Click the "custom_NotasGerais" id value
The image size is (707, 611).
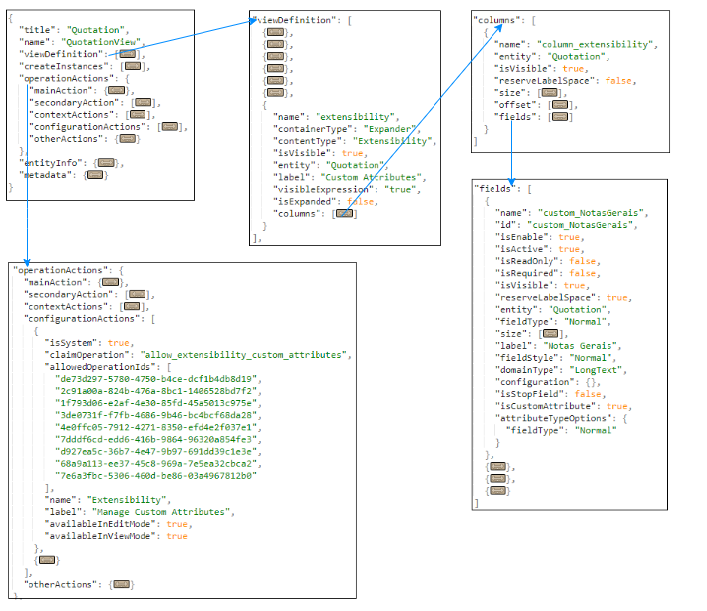(x=580, y=225)
